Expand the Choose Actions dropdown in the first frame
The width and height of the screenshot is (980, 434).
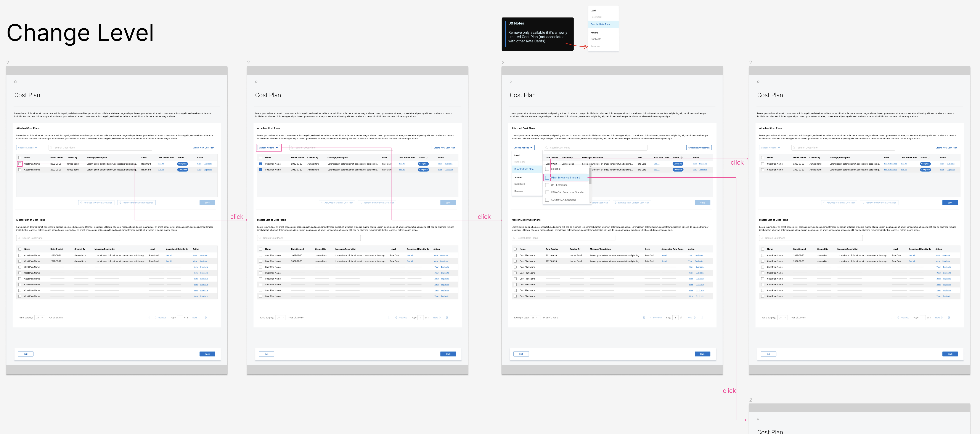[28, 148]
